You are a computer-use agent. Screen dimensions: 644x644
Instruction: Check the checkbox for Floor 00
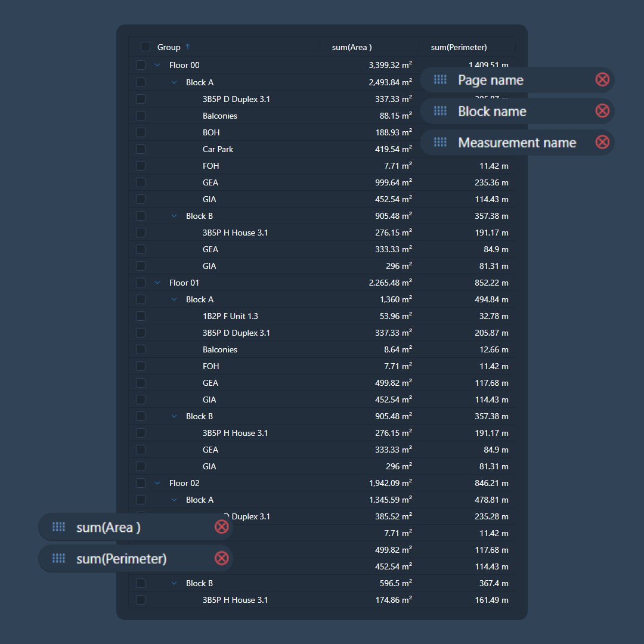click(x=140, y=66)
